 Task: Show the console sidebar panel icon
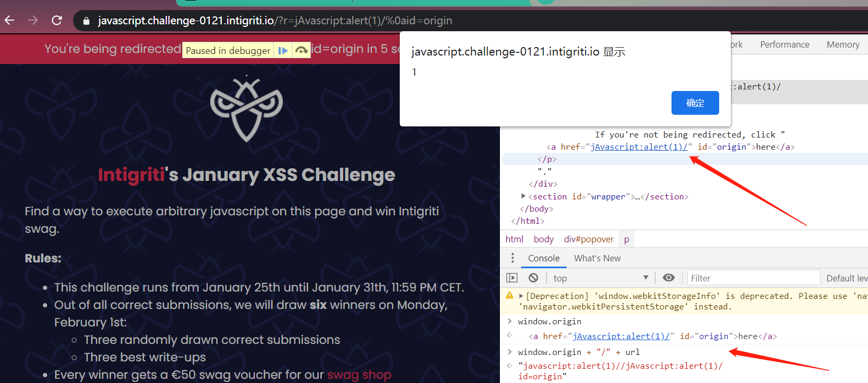[512, 278]
